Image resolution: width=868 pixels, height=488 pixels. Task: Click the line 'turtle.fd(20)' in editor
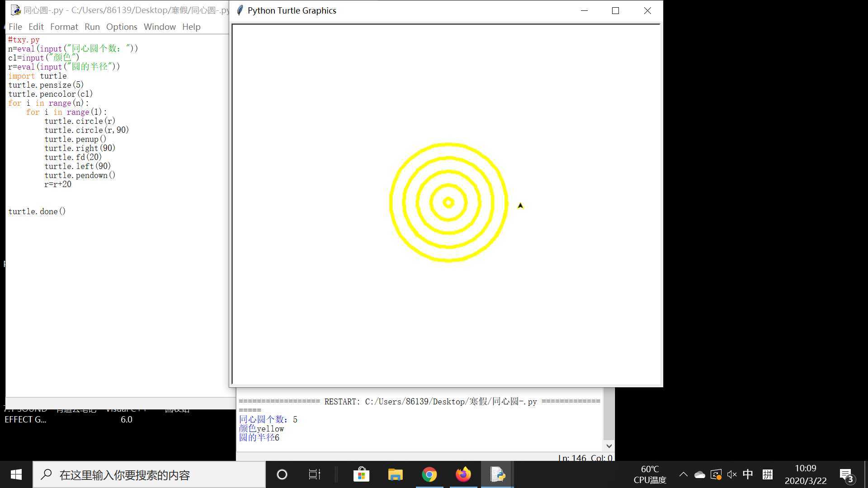pyautogui.click(x=73, y=157)
